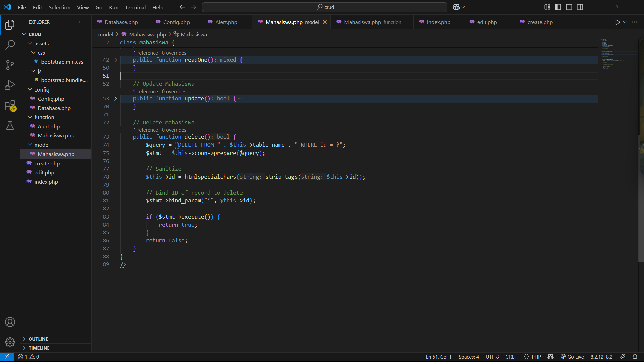
Task: Expand the OUTLINE section
Action: [x=38, y=339]
